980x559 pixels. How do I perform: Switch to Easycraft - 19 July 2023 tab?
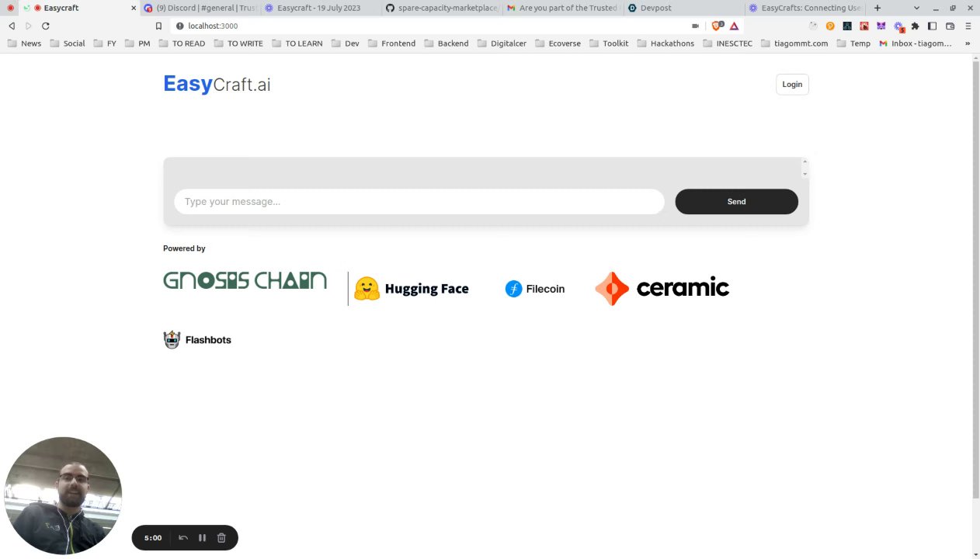319,8
